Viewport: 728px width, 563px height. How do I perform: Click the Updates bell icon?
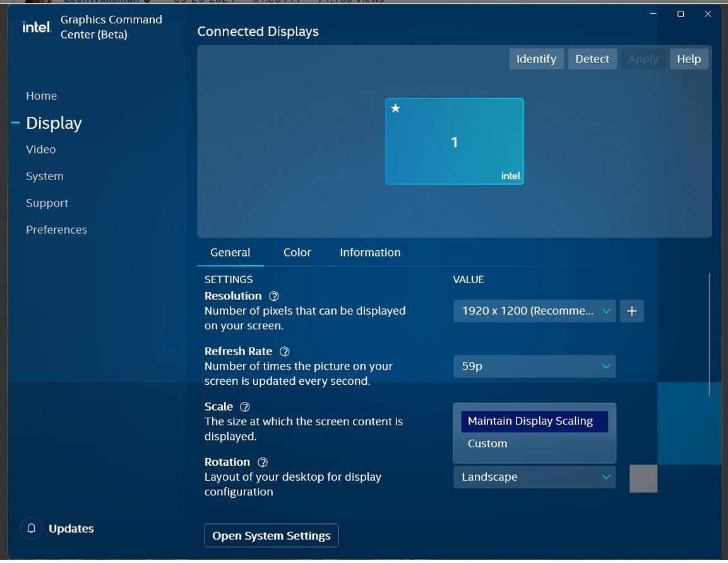(31, 528)
